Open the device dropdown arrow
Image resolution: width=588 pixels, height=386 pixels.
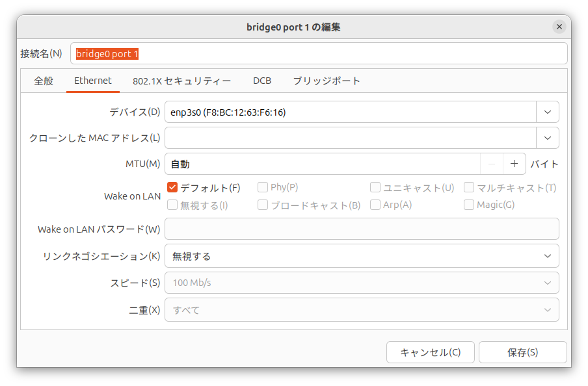(x=547, y=112)
